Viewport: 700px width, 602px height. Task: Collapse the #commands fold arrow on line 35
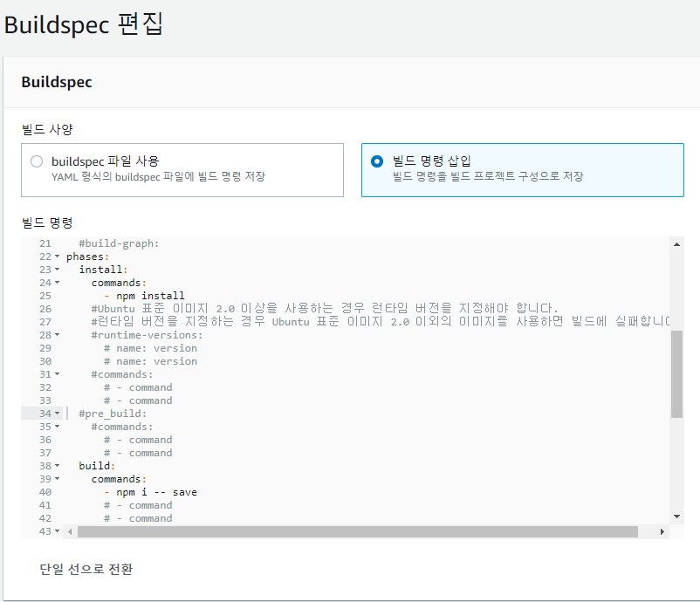click(57, 427)
